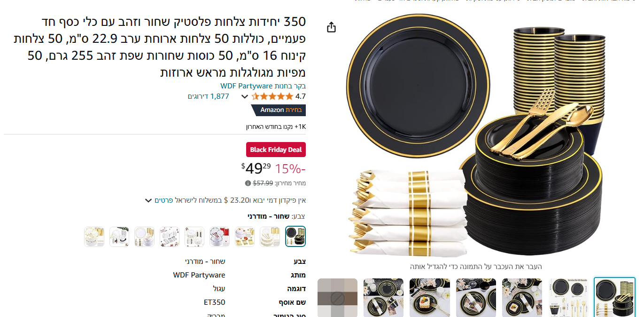Open the shipping details link to Israel
The image size is (644, 317).
[x=164, y=200]
